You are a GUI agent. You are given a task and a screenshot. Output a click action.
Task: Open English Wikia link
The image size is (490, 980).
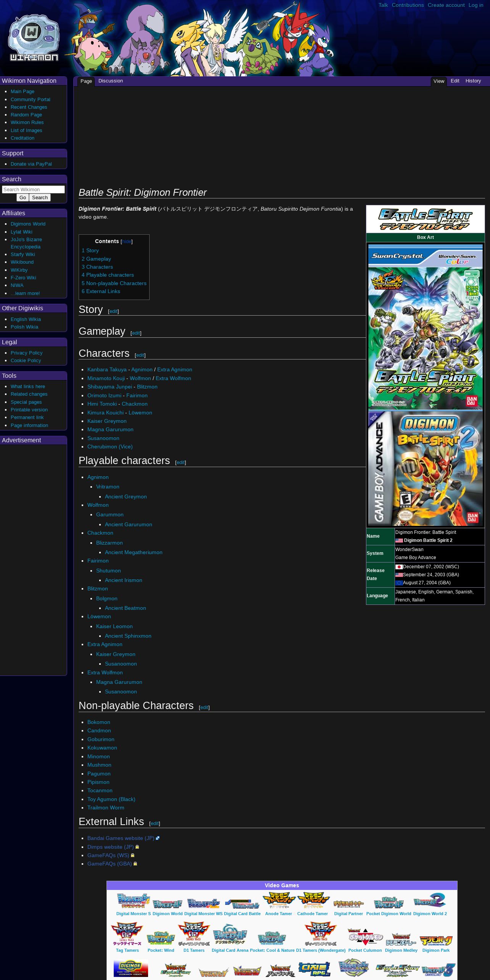[26, 319]
